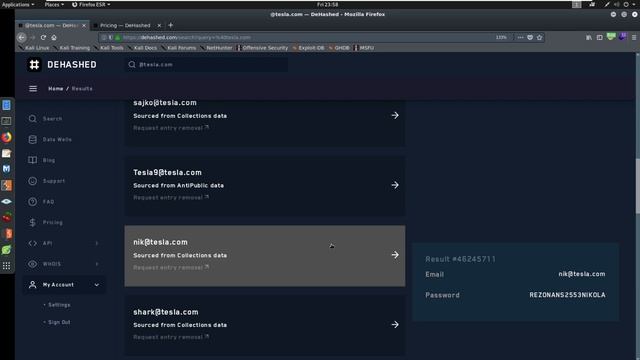This screenshot has width=640, height=360.
Task: Toggle the Firefox sidebar view icon
Action: pyautogui.click(x=600, y=37)
